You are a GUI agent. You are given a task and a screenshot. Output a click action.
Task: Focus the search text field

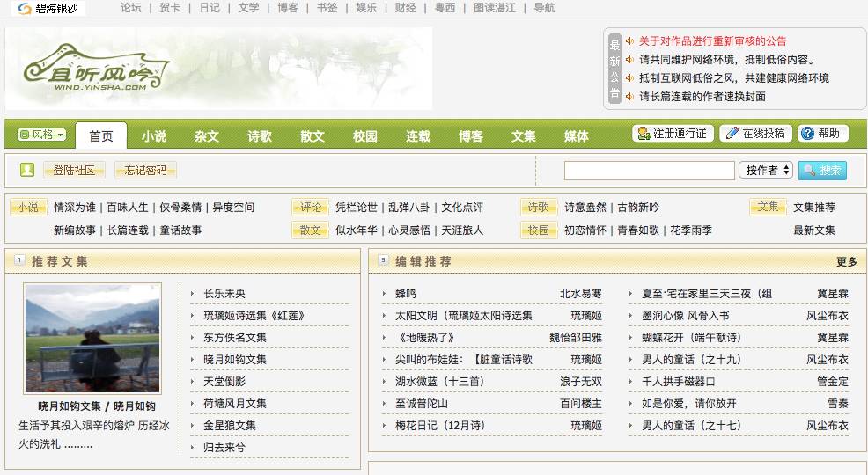coord(650,171)
